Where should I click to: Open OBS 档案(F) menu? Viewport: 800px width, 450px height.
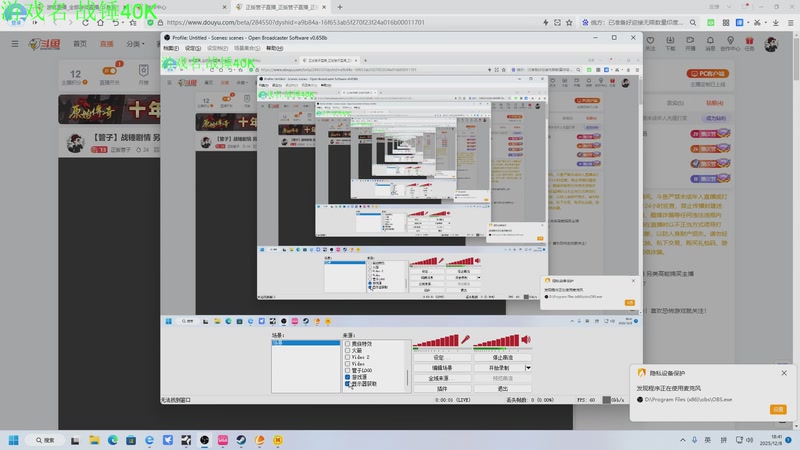tap(171, 48)
